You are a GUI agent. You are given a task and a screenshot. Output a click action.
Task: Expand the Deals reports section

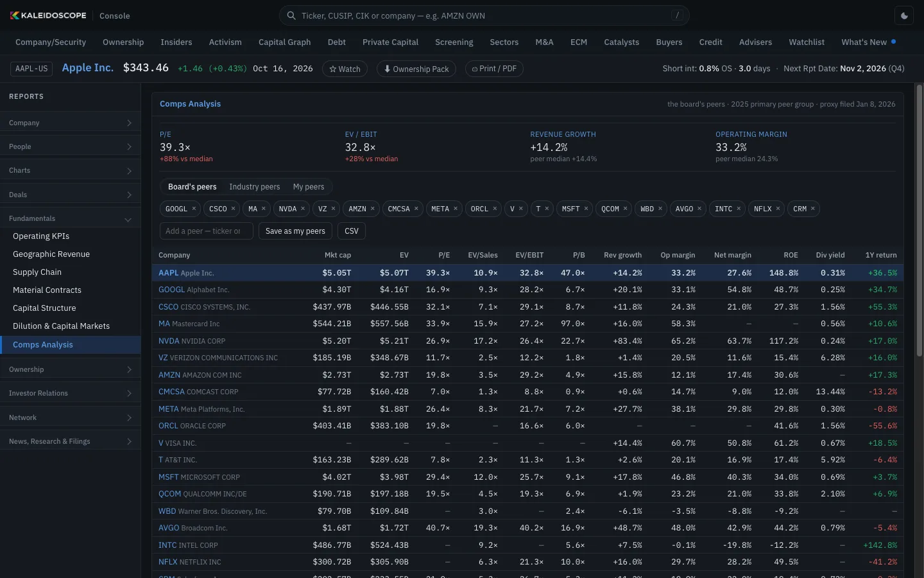[x=70, y=195]
